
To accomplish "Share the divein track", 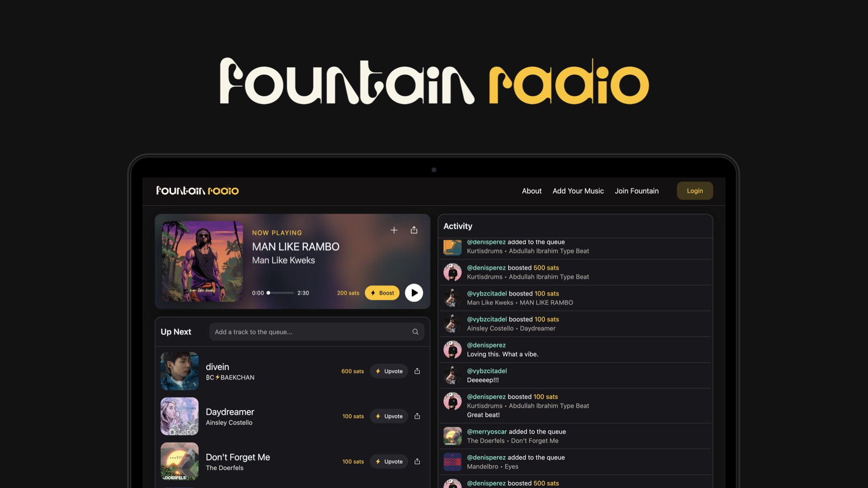I will (417, 371).
